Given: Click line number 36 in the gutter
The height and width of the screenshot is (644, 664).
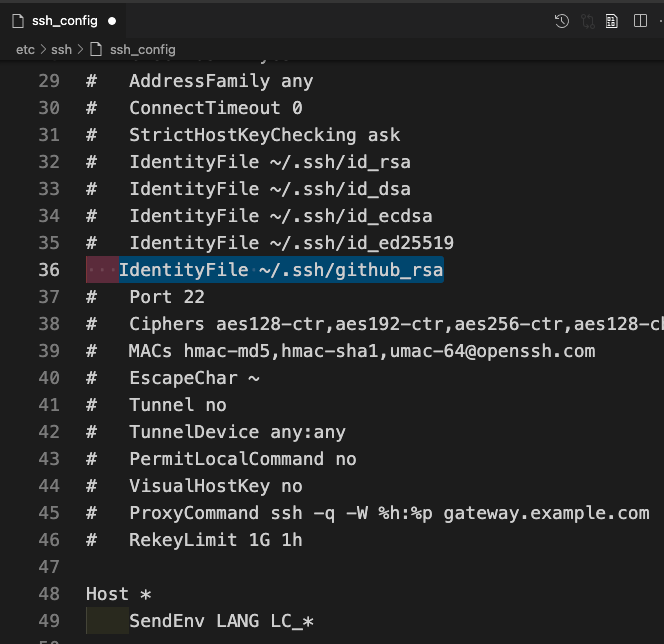Looking at the screenshot, I should tap(48, 270).
